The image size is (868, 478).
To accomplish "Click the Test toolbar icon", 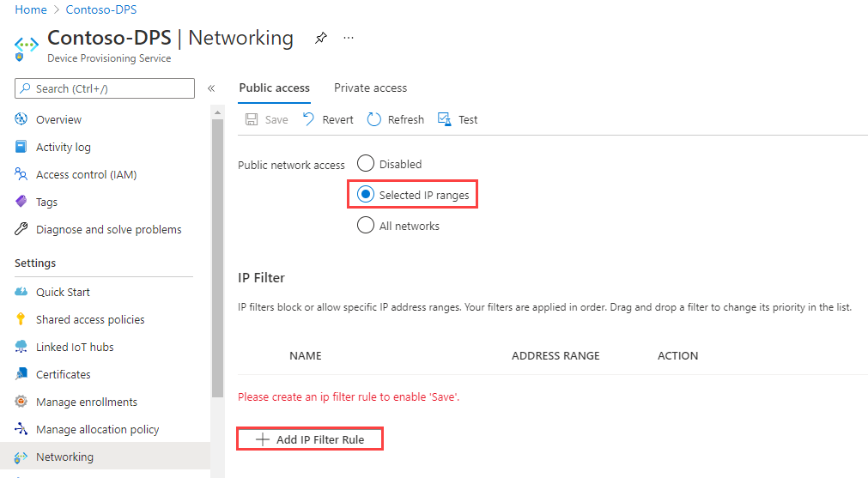I will coord(444,120).
